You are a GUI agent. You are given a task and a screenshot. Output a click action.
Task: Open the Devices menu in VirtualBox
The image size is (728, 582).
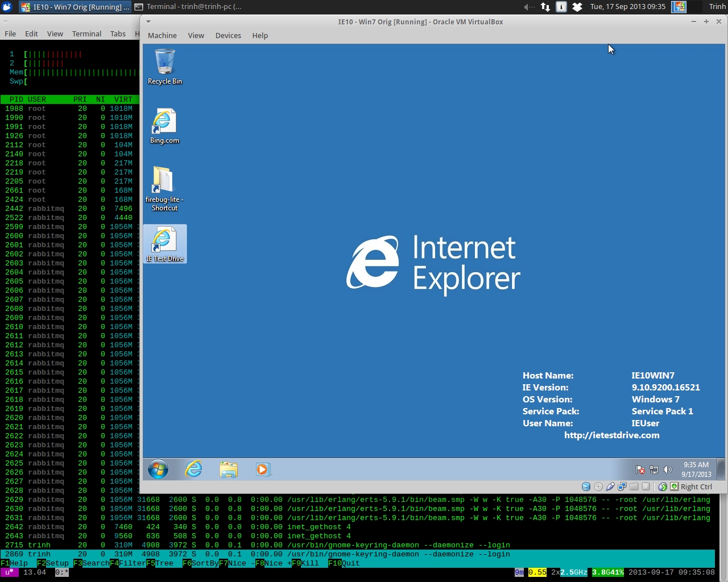[228, 35]
